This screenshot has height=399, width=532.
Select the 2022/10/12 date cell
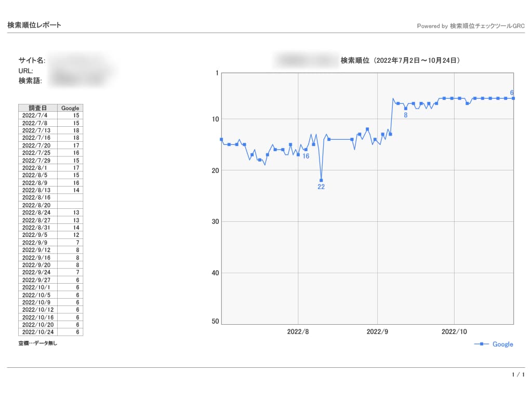[x=37, y=310]
